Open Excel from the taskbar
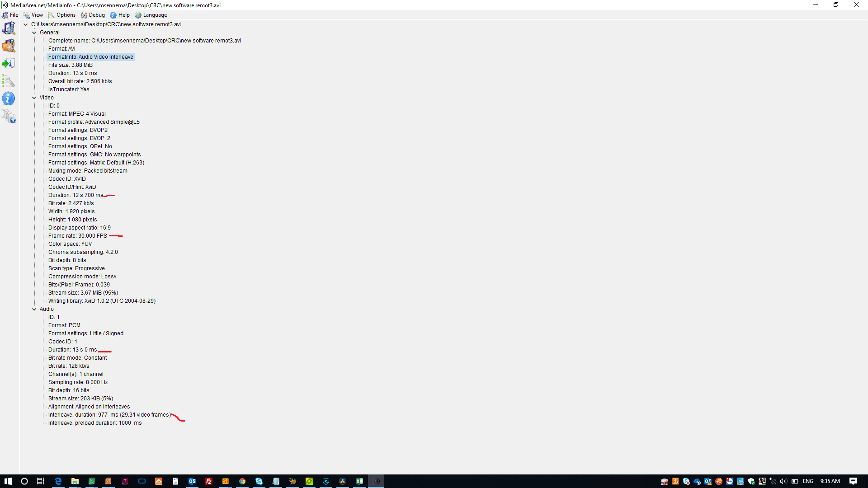 point(359,481)
